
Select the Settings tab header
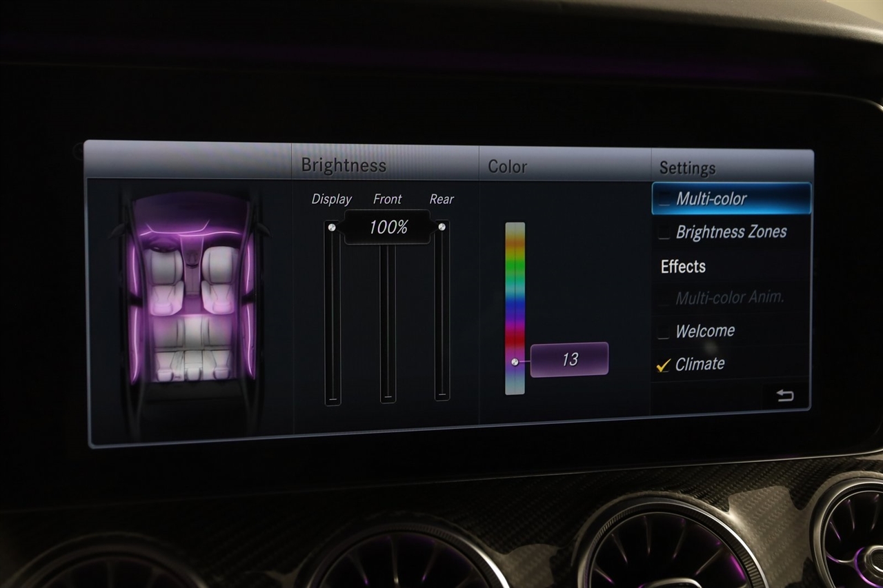pyautogui.click(x=687, y=168)
